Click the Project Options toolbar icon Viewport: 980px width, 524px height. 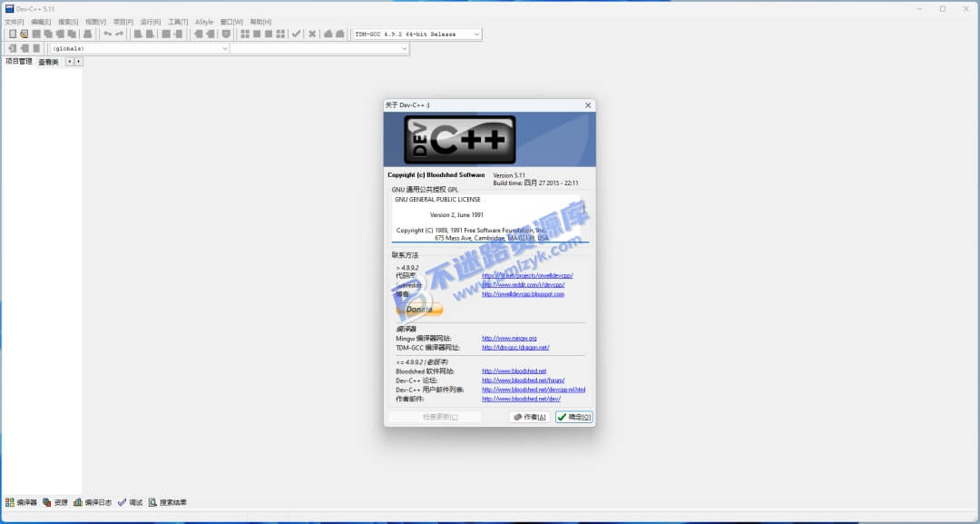(x=226, y=34)
